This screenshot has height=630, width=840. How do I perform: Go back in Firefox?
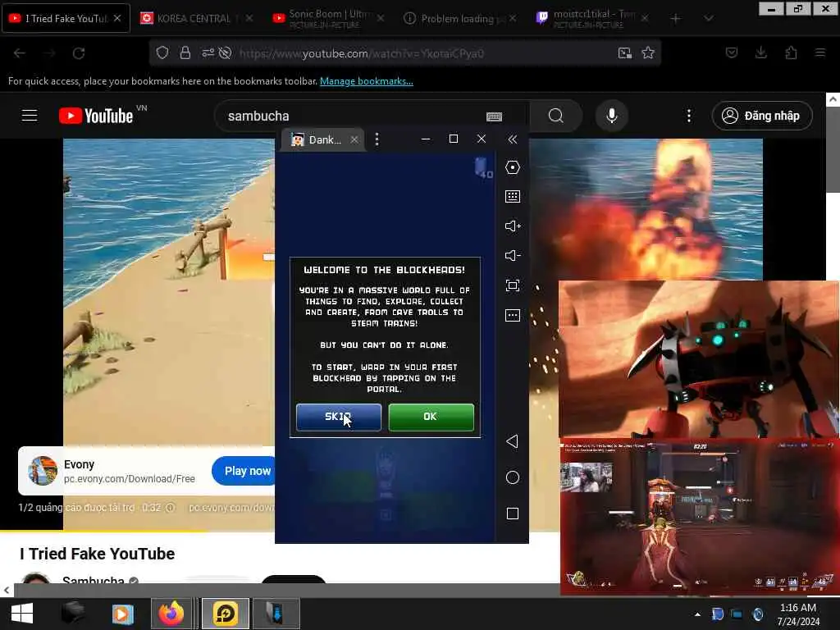coord(20,53)
